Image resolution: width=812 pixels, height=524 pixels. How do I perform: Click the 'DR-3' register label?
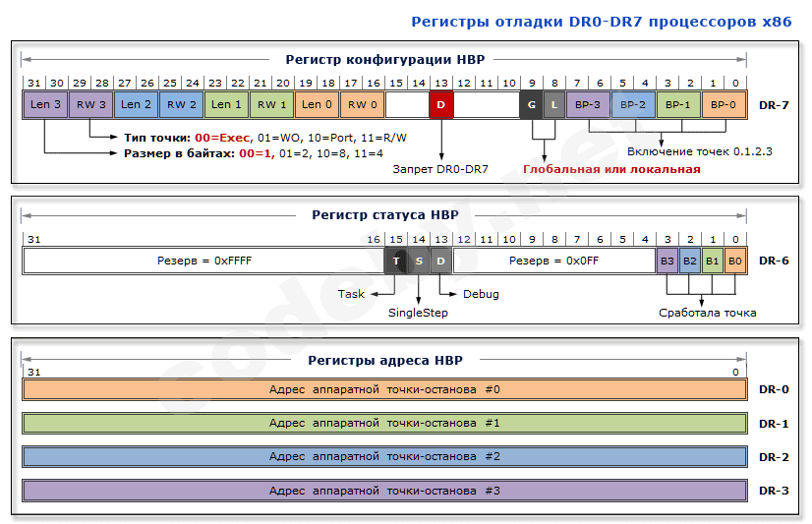[774, 491]
